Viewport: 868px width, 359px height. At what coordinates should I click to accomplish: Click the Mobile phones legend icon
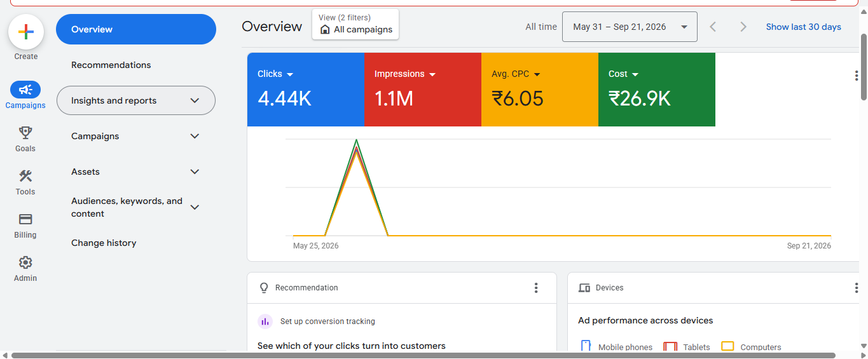[586, 346]
